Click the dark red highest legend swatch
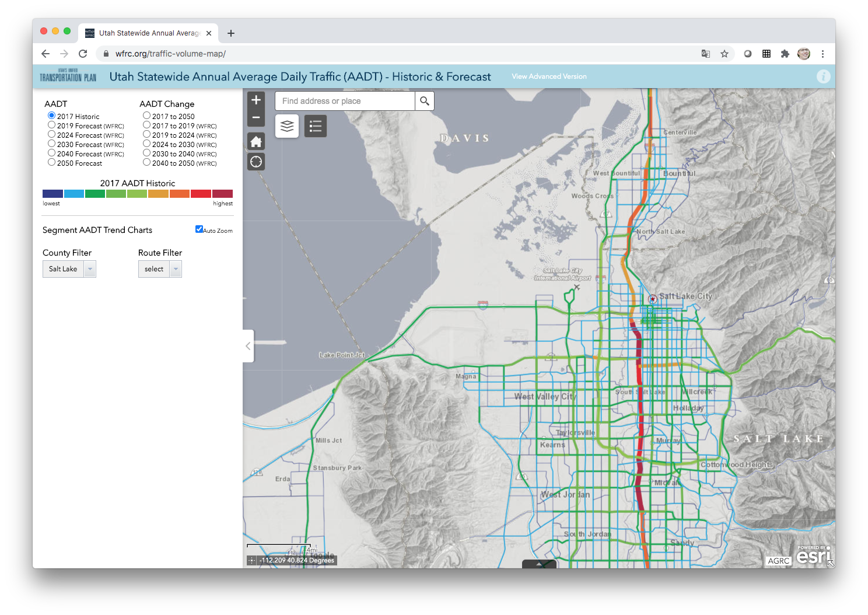868x615 pixels. (x=222, y=194)
